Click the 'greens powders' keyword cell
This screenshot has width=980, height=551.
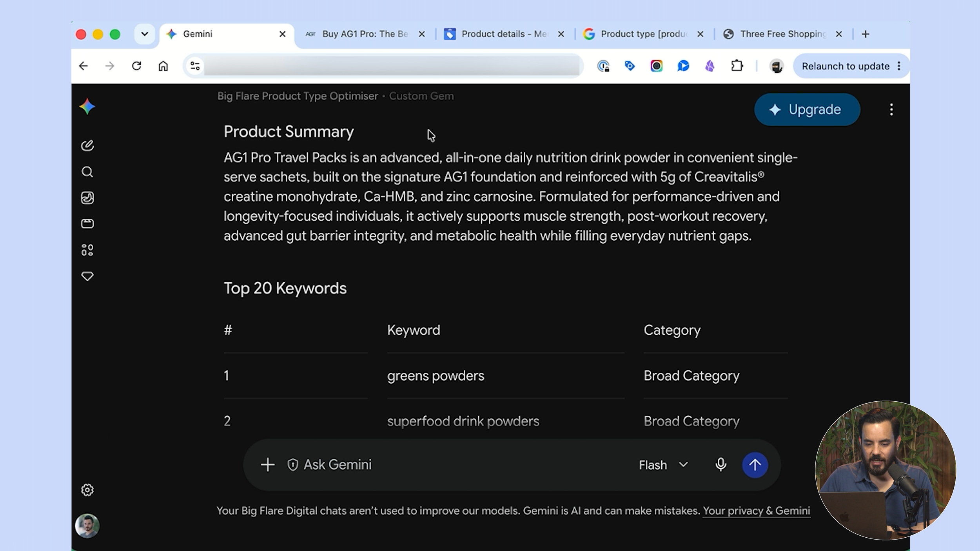coord(436,376)
